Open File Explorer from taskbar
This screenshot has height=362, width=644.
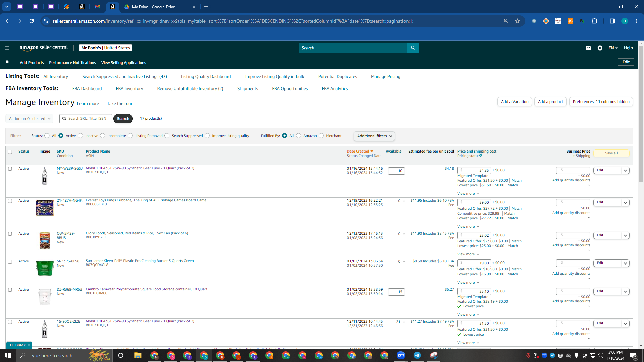pyautogui.click(x=138, y=355)
